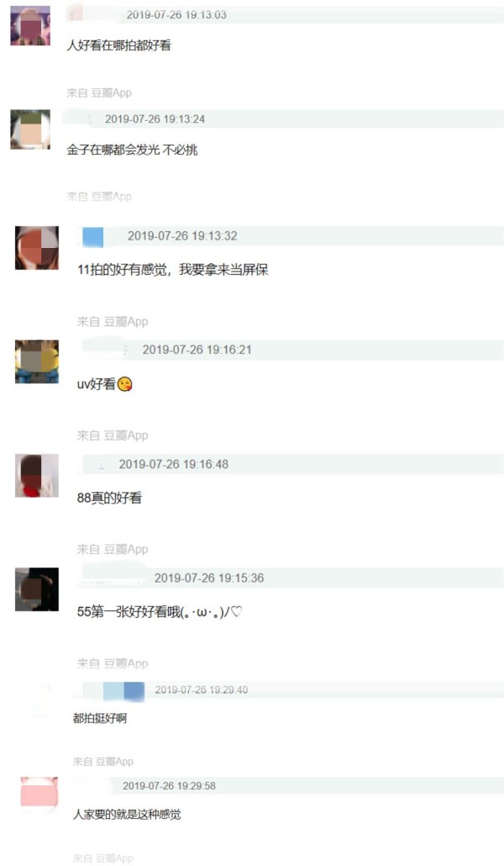The image size is (504, 866).
Task: Click comment text 都拍挺好啊
Action: 100,718
